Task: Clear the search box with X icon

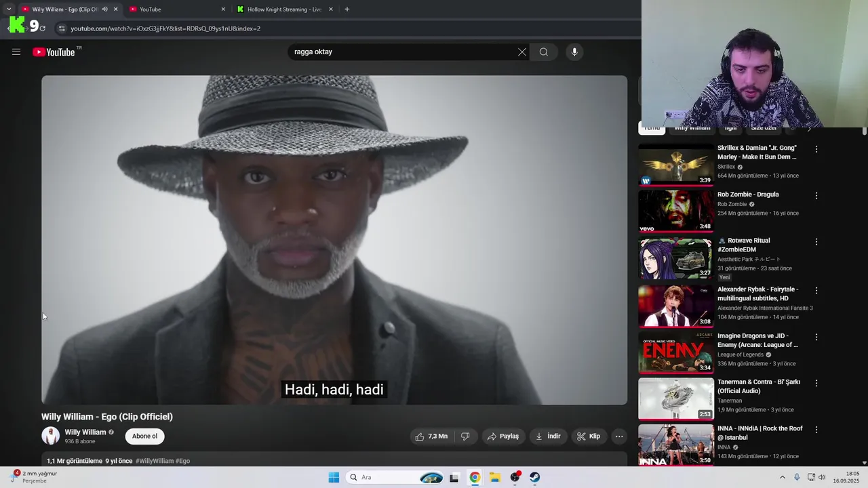Action: [522, 52]
